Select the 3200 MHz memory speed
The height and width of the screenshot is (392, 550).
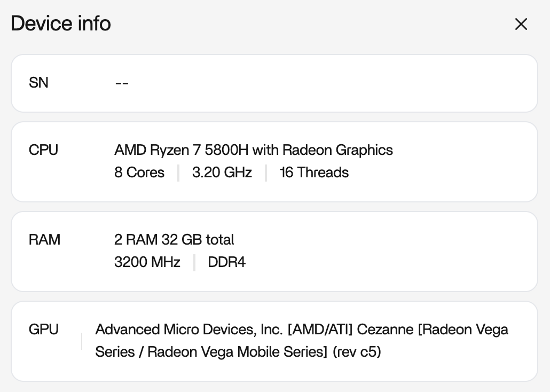[x=147, y=262]
